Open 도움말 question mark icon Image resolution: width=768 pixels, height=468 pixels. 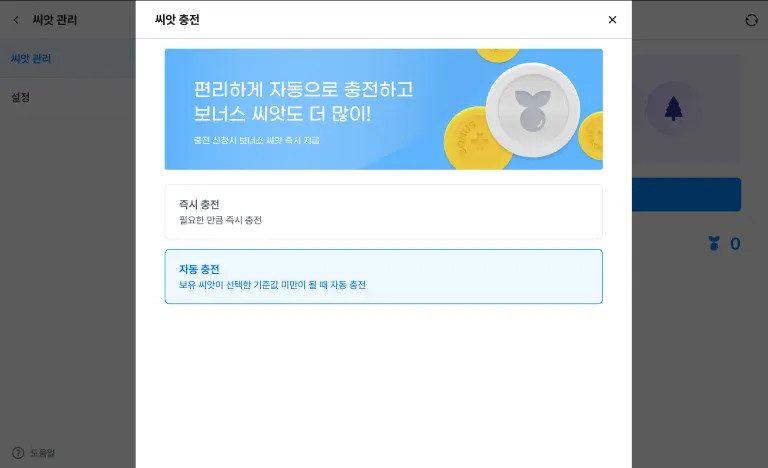tap(18, 453)
